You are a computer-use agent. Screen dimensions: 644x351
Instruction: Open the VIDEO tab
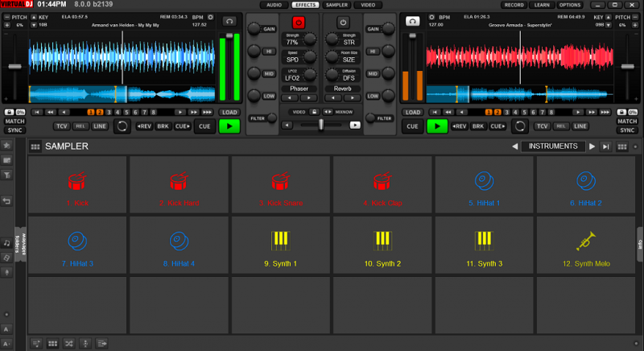pos(368,5)
